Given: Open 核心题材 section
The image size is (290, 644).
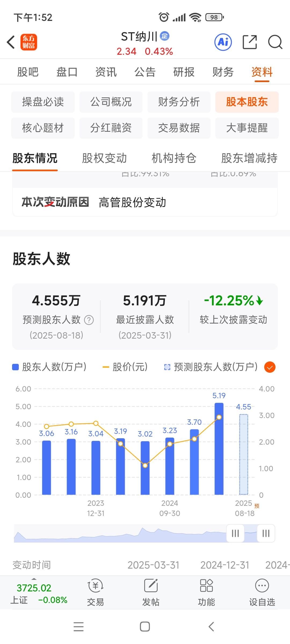Looking at the screenshot, I should 43,128.
